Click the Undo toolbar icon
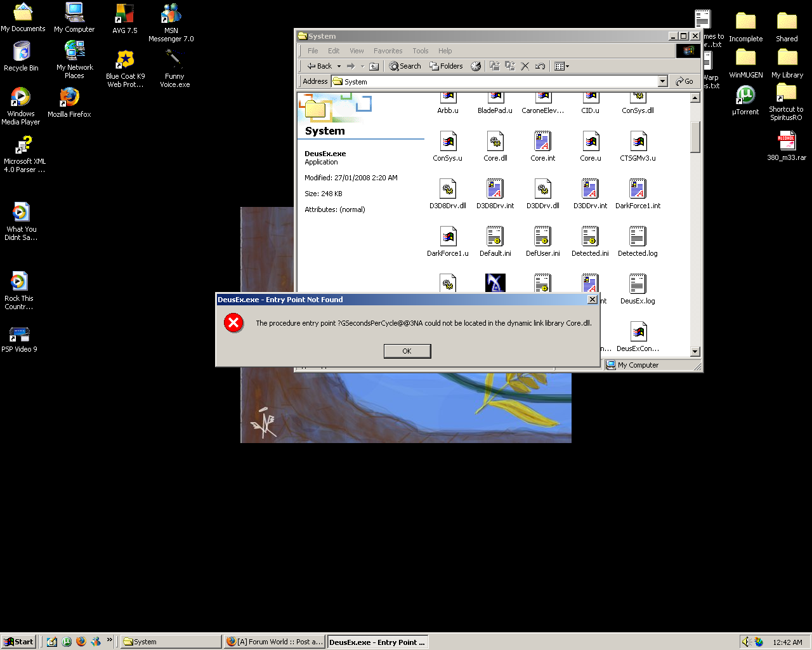Viewport: 812px width, 650px height. (540, 66)
